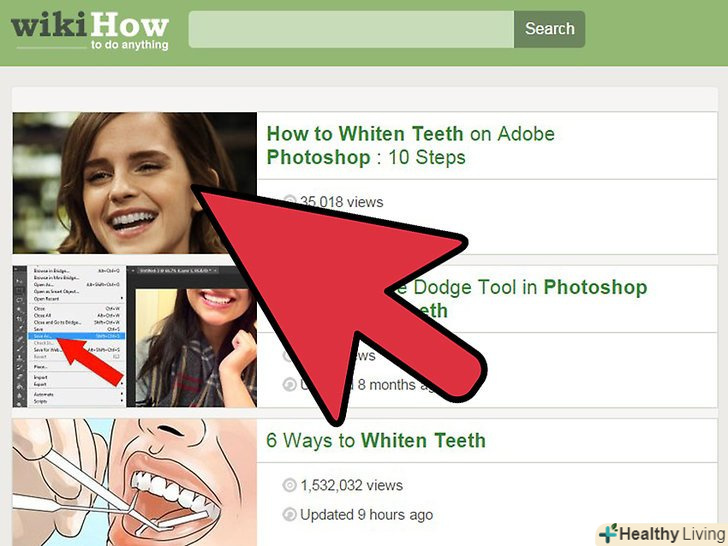Click the 35,018 views text
728x546 pixels.
342,202
